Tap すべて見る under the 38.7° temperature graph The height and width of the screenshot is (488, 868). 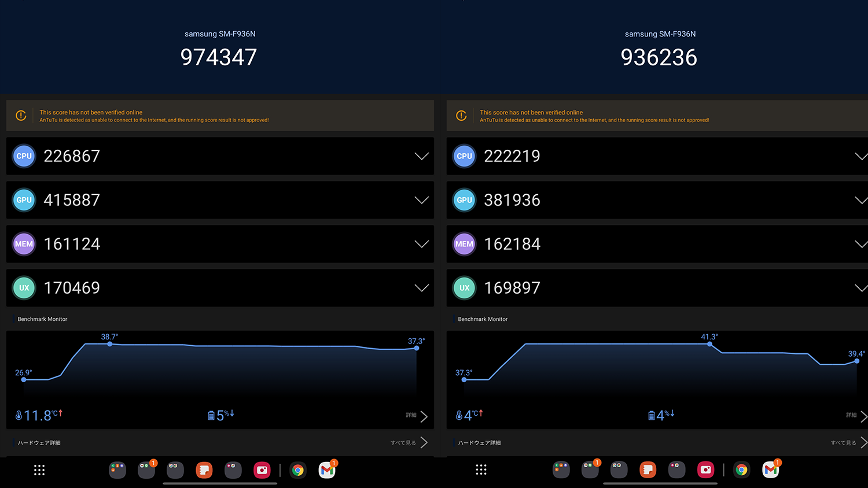pos(409,443)
